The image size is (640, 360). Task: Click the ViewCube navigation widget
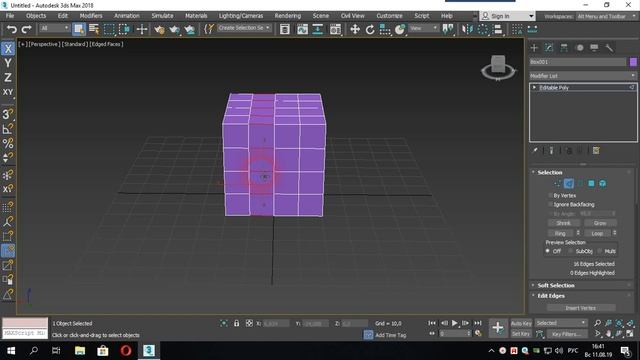[498, 68]
